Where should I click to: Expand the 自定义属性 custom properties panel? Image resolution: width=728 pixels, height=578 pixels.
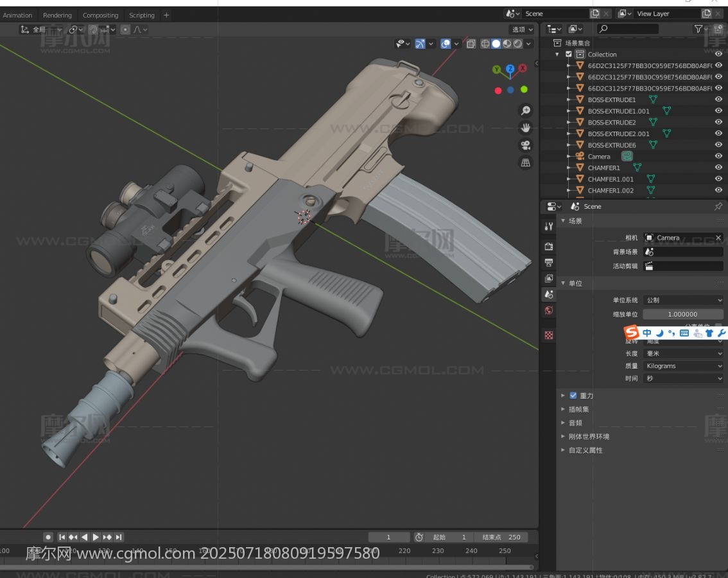tap(563, 450)
